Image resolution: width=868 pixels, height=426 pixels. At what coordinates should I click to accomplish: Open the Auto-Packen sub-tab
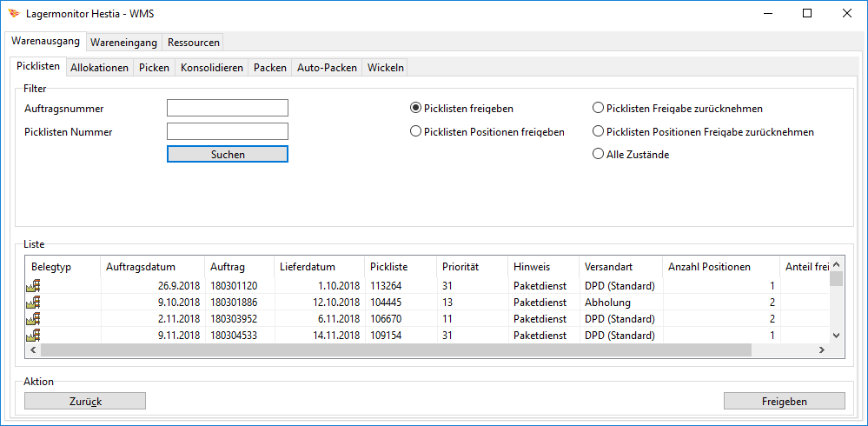tap(327, 68)
